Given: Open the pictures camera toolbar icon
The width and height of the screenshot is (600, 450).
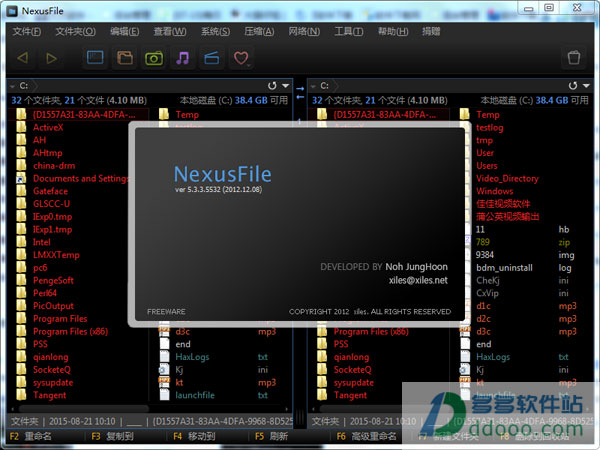Looking at the screenshot, I should [x=154, y=58].
